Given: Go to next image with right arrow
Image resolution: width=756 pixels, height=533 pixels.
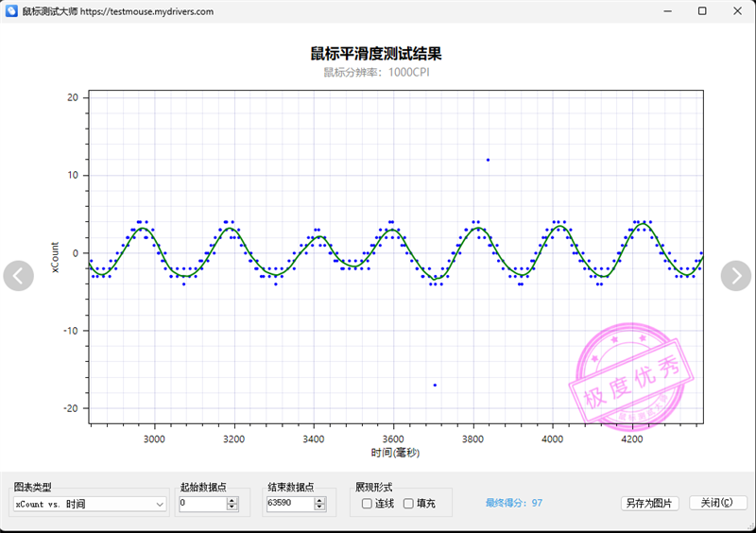Looking at the screenshot, I should point(735,275).
